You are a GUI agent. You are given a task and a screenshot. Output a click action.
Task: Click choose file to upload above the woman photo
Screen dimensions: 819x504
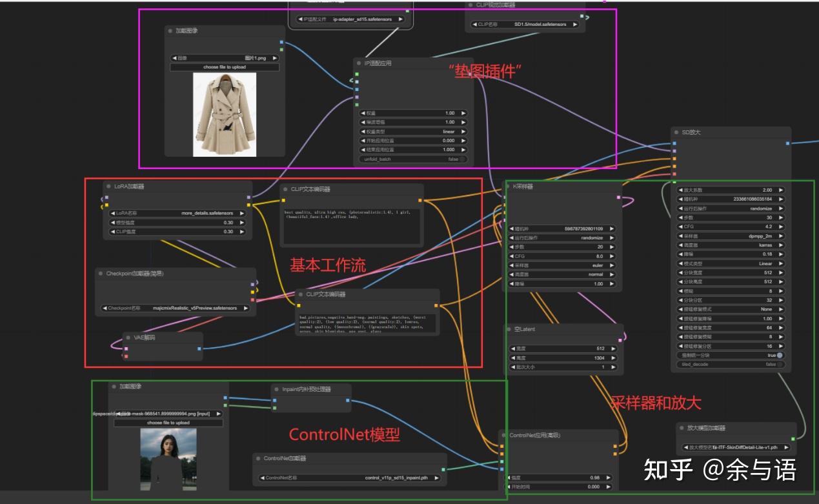coord(168,423)
